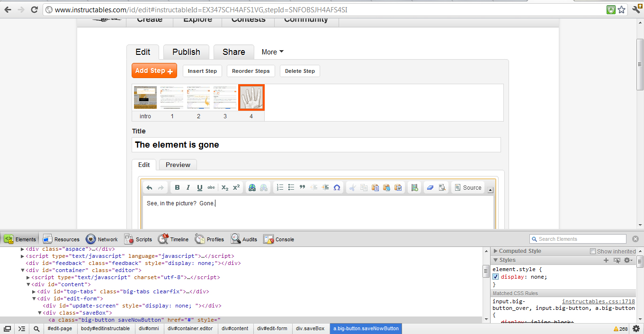Open the Audits panel in DevTools
Screen dimensions: 644x334
click(244, 239)
